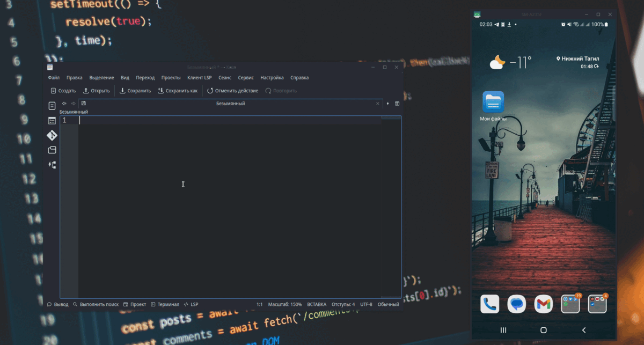Tap the phone status bar clock 02:03
This screenshot has width=644, height=345.
(x=486, y=25)
